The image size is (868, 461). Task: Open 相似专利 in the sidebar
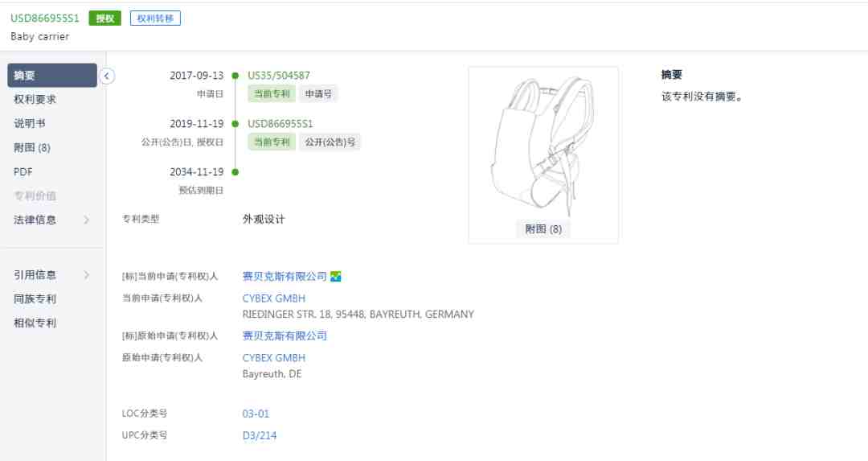pos(35,323)
